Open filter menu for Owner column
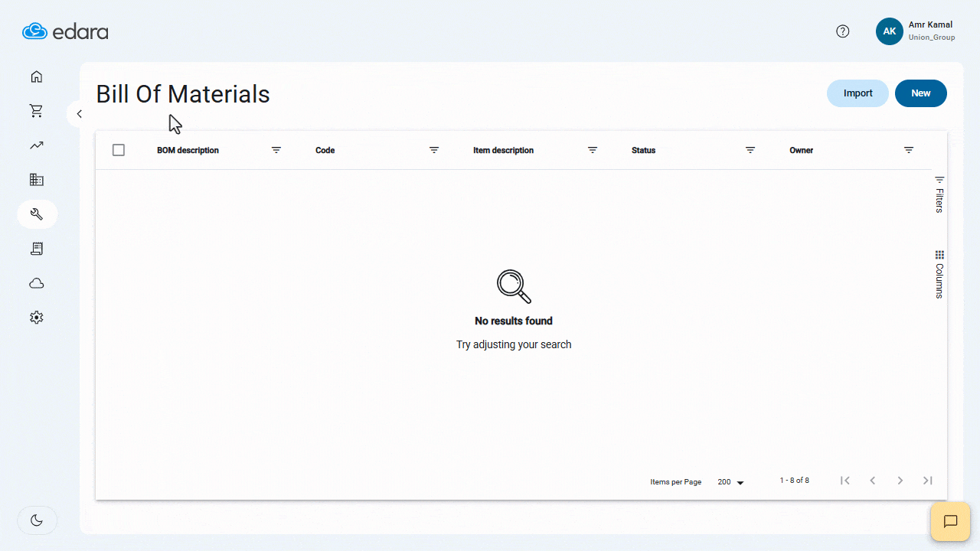Viewport: 980px width, 551px height. pyautogui.click(x=909, y=150)
